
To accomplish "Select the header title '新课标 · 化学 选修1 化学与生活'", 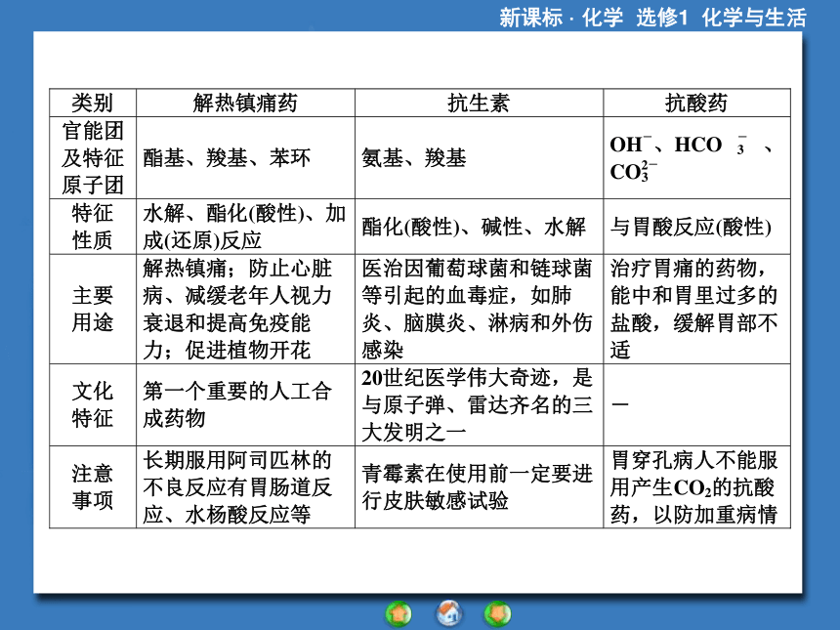I will (x=652, y=18).
